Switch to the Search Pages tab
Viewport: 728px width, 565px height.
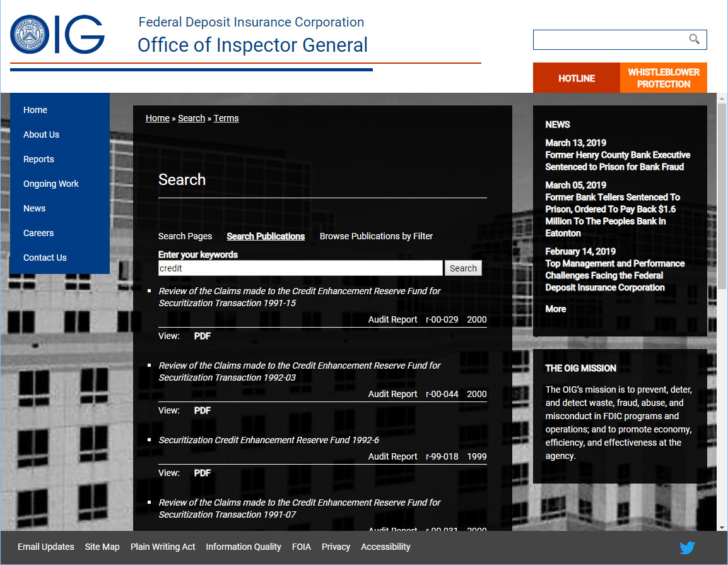coord(185,236)
